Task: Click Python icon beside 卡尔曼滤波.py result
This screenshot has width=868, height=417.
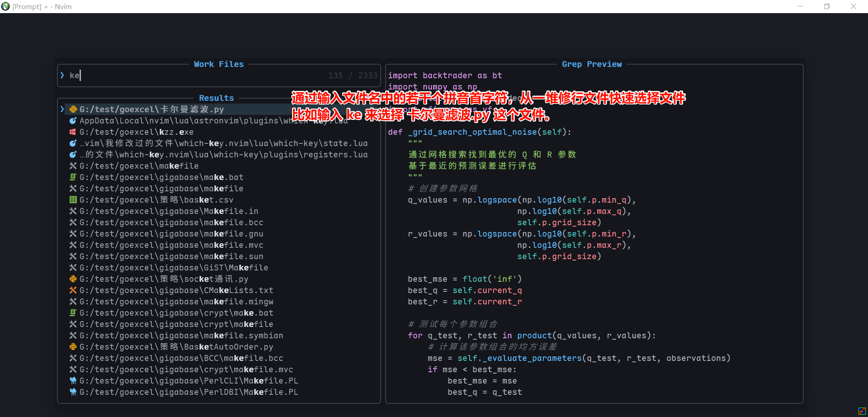Action: tap(73, 109)
